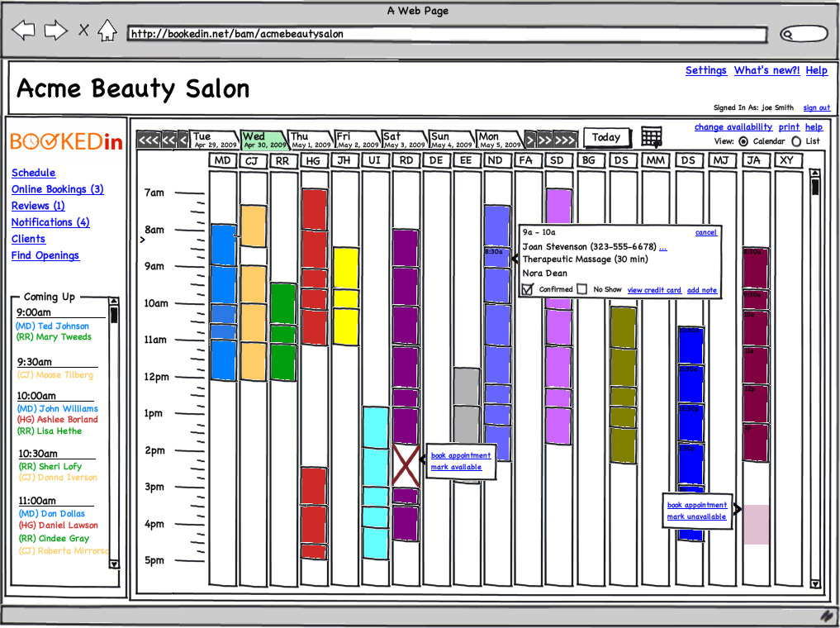Click book appointment above mark unavailable
Viewport: 840px width, 628px height.
pos(697,505)
